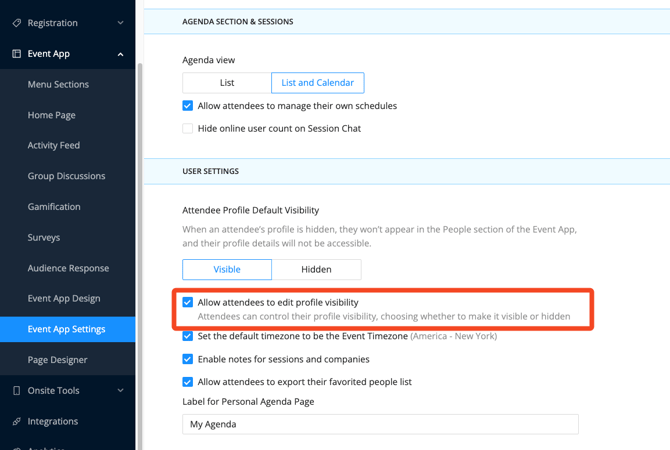Uncheck Allow attendees to manage their own schedules
670x450 pixels.
[x=188, y=106]
